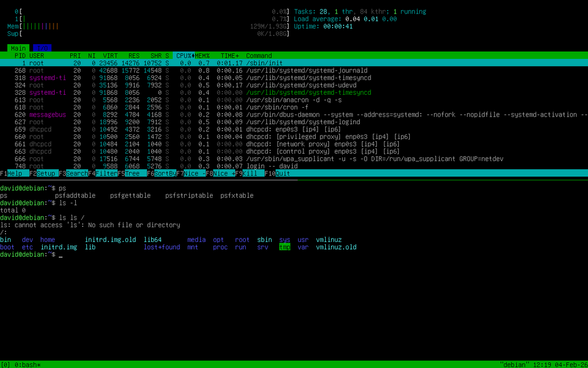Switch to the I/O tab in htop
Image resolution: width=588 pixels, height=368 pixels.
click(x=42, y=48)
